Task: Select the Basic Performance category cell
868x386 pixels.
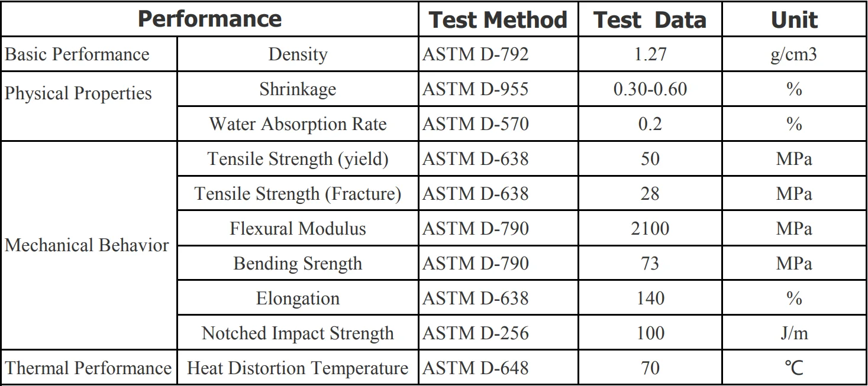Action: [x=77, y=54]
